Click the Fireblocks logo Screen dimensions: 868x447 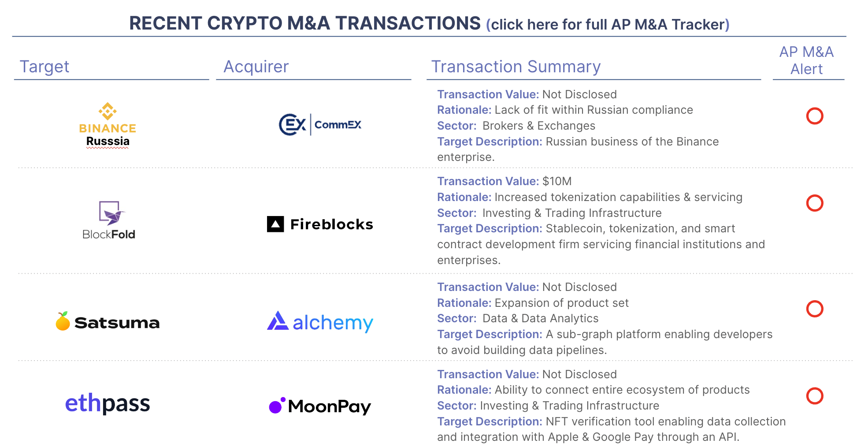coord(320,224)
